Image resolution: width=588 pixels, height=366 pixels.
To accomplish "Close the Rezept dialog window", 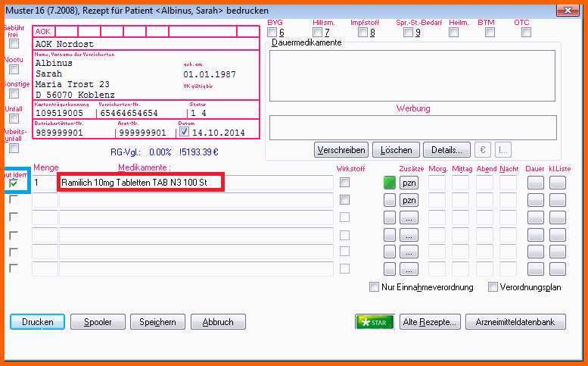I will click(568, 10).
